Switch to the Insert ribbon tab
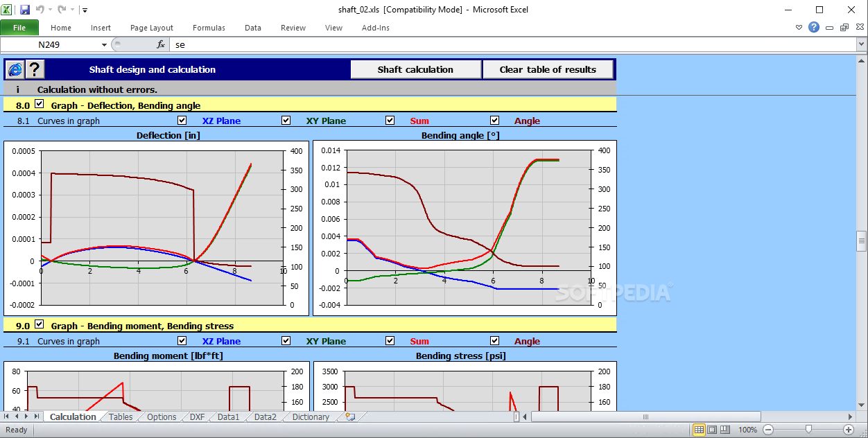868x438 pixels. pos(101,28)
